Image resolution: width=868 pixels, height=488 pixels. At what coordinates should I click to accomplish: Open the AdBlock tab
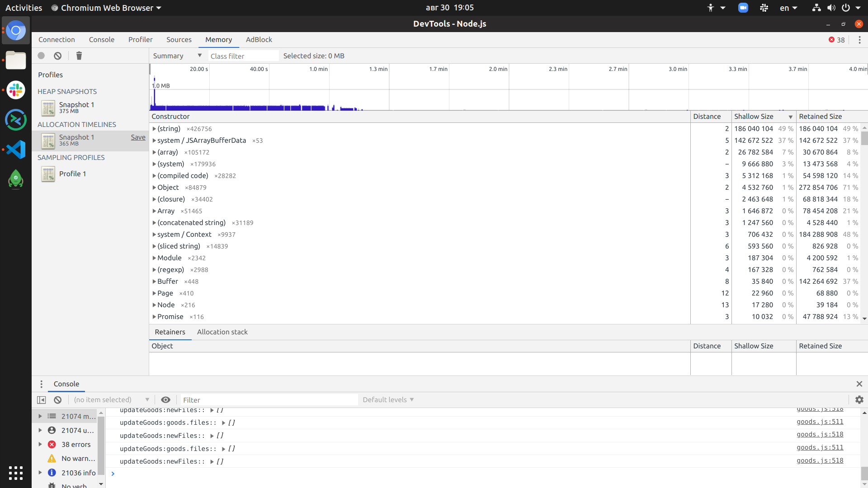[259, 40]
